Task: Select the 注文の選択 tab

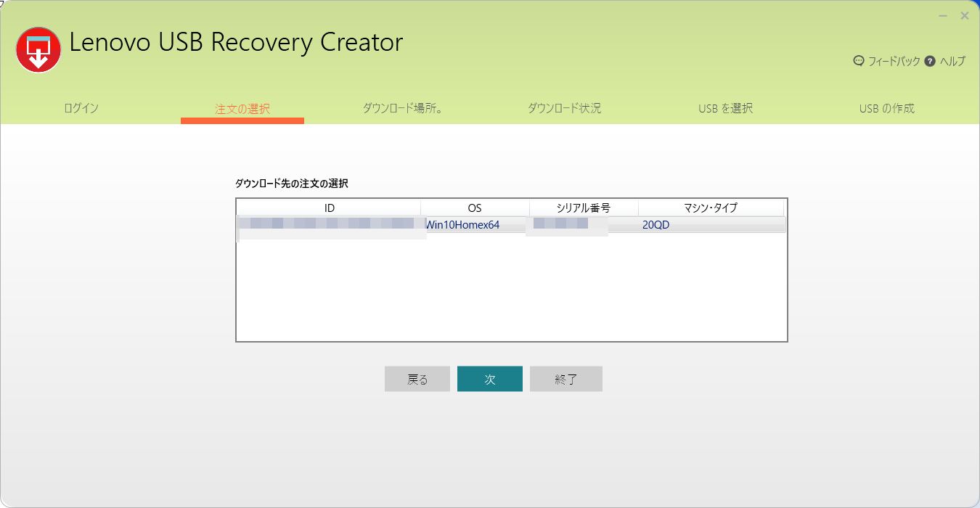Action: click(242, 109)
